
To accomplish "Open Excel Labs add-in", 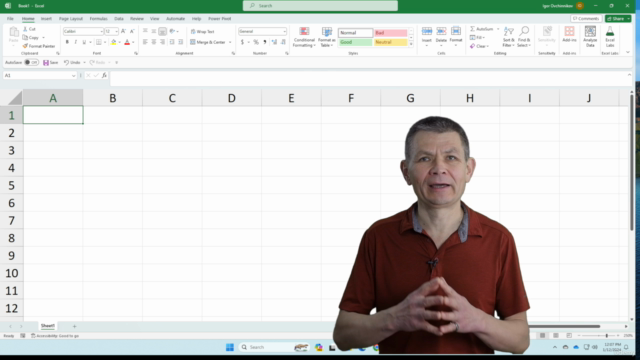I will pyautogui.click(x=610, y=37).
